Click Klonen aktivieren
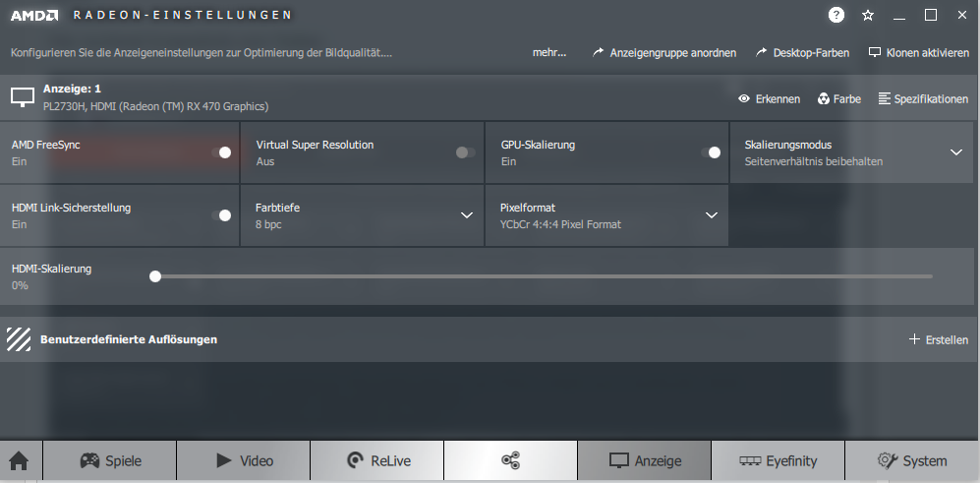This screenshot has height=483, width=980. [928, 52]
